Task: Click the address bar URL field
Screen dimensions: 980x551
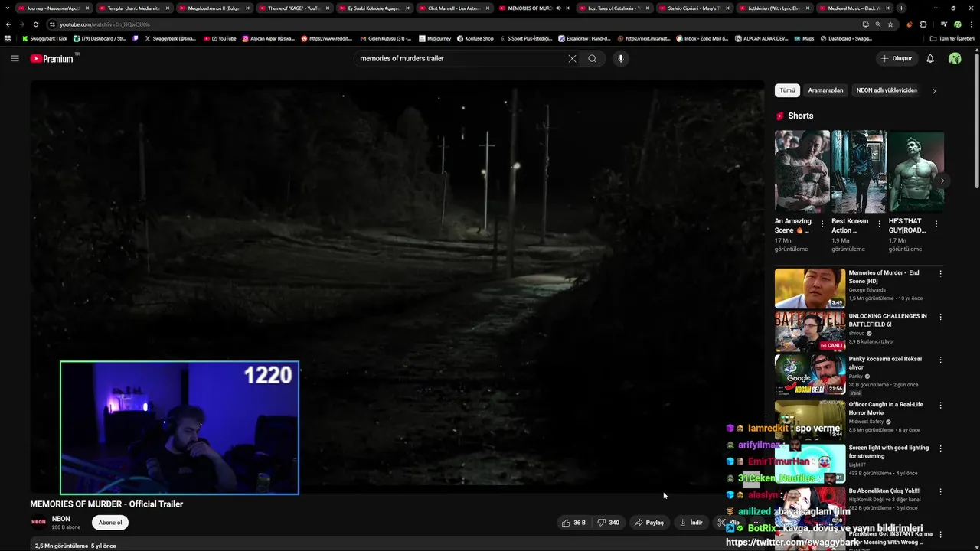Action: coord(452,24)
